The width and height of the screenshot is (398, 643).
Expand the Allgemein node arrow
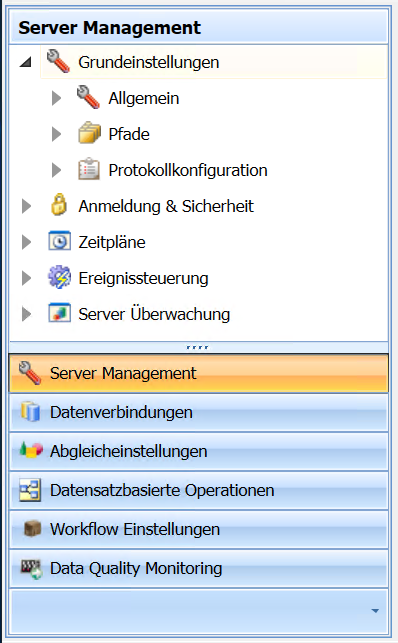tap(56, 98)
